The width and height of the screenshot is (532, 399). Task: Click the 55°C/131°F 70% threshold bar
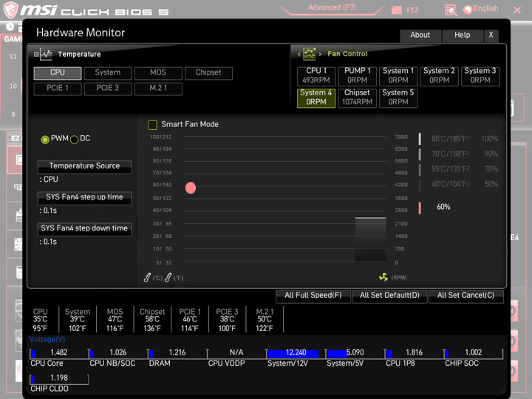420,169
